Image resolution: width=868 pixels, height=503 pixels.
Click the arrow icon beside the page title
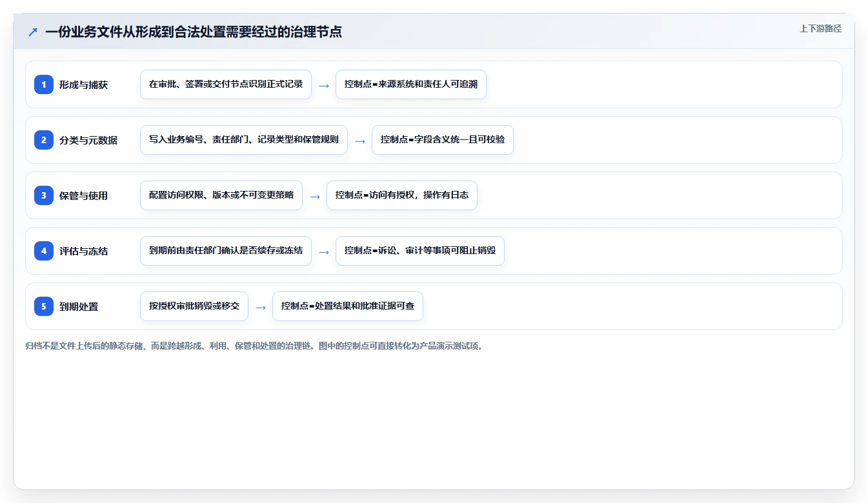pos(33,32)
